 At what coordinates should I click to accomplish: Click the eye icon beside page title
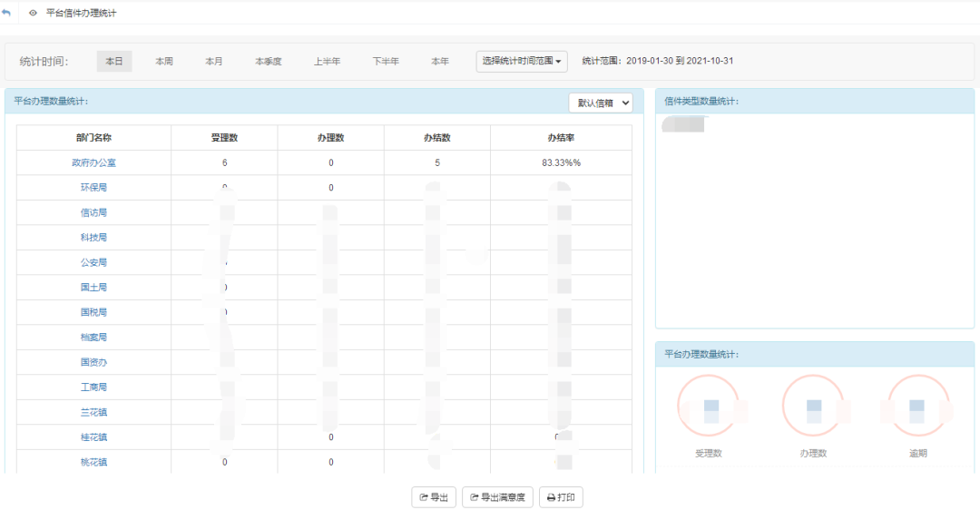coord(34,14)
